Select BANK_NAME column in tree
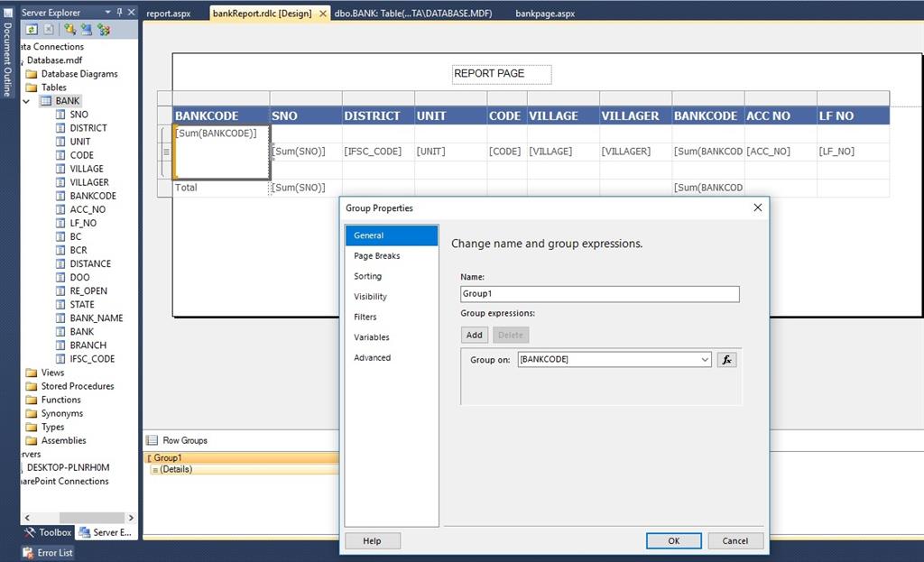The image size is (924, 562). (96, 318)
